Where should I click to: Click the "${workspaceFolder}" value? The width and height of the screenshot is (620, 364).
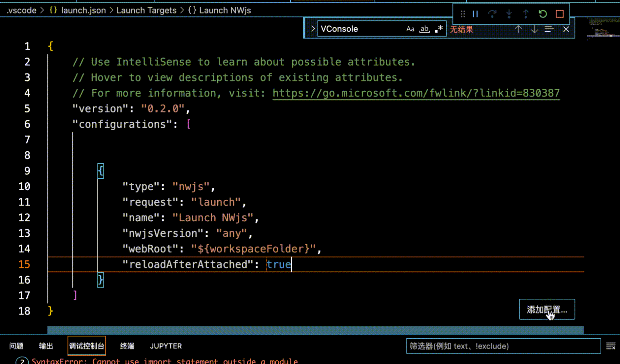253,249
